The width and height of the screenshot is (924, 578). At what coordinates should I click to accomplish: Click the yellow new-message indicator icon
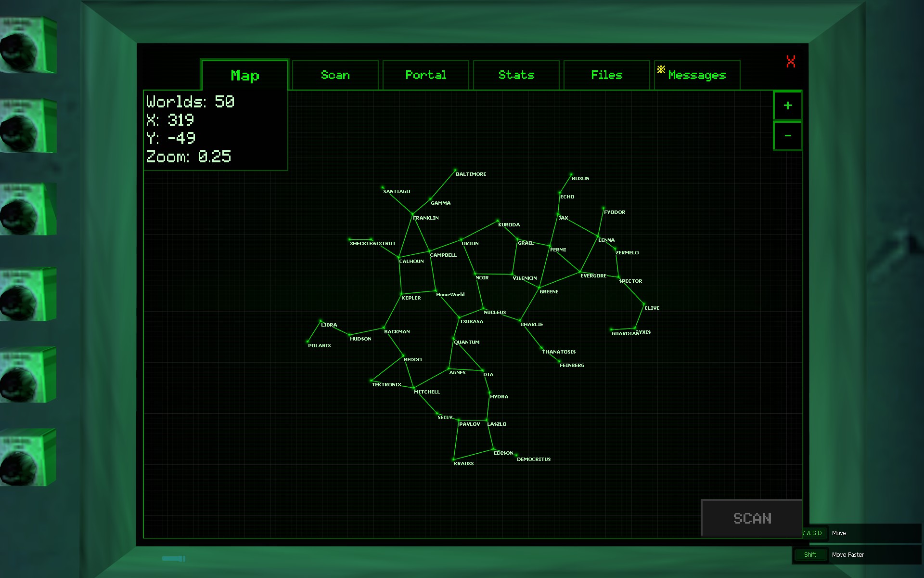point(661,69)
